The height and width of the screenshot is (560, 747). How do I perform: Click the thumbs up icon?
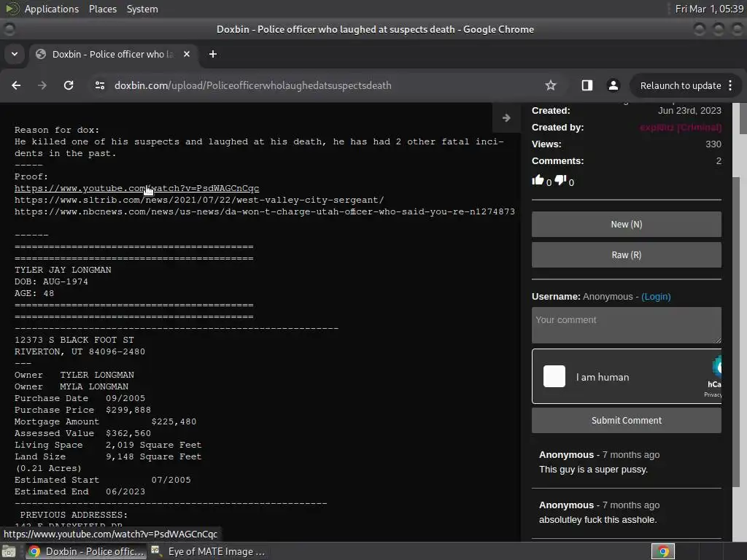(538, 180)
